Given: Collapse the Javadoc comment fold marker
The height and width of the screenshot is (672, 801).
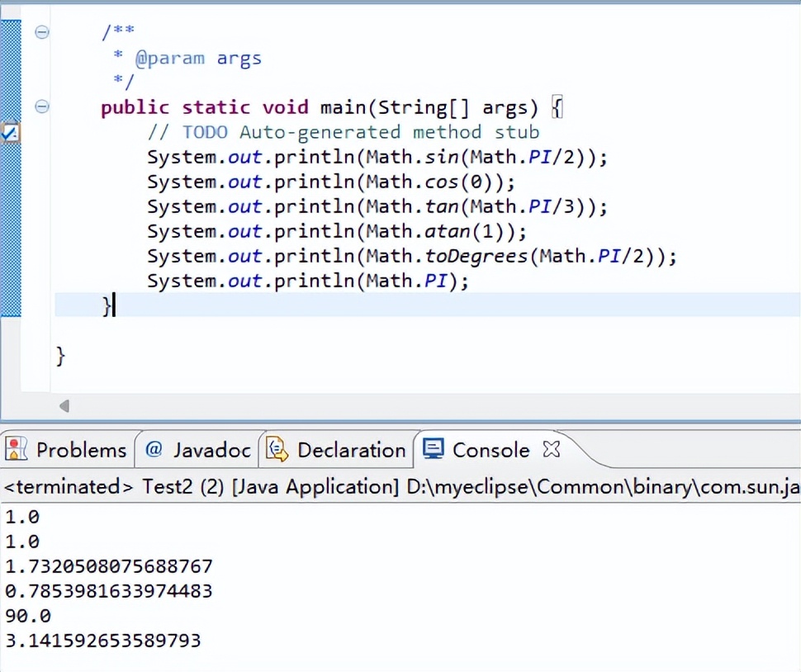Looking at the screenshot, I should coord(42,33).
